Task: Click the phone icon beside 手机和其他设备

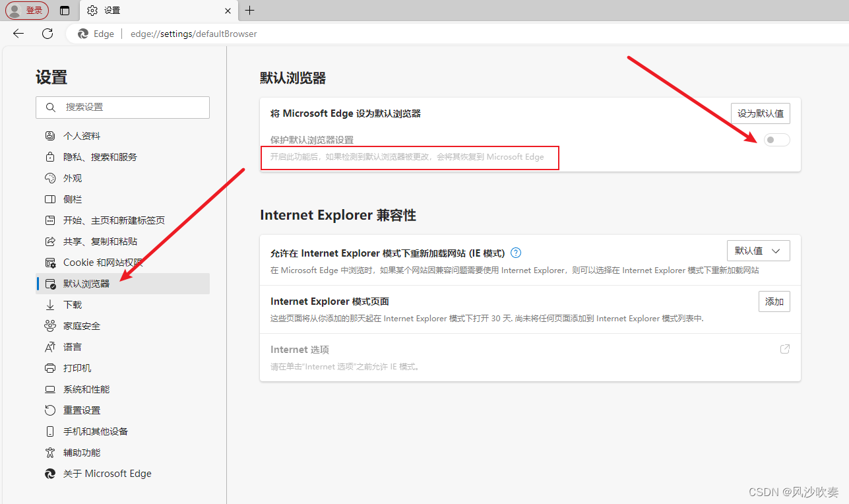Action: click(x=50, y=431)
